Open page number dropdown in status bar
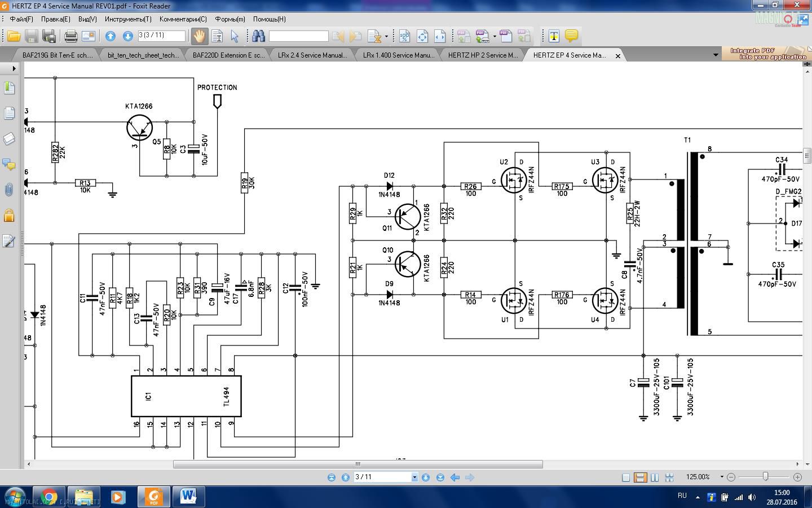Screen dimensions: 812x508 tap(414, 478)
